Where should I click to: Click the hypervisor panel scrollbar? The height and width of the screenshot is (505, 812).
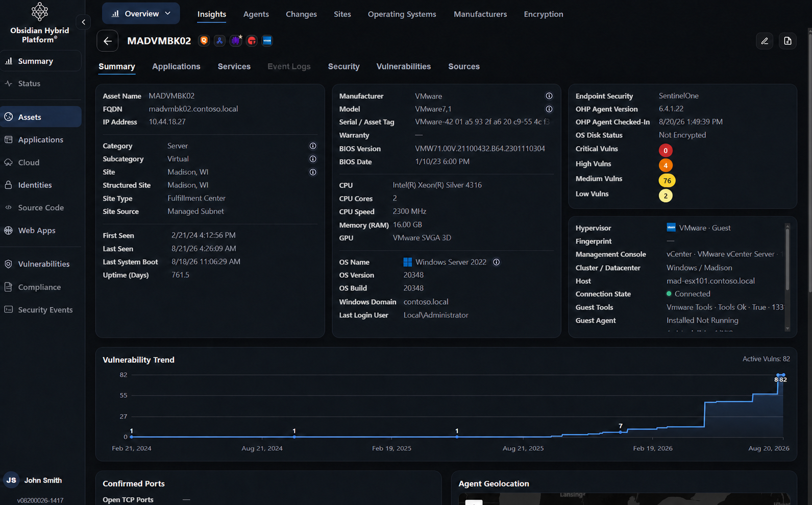[x=787, y=259]
